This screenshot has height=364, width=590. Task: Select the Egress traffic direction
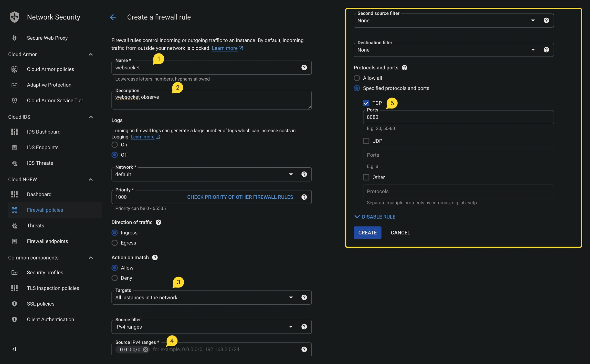(115, 243)
